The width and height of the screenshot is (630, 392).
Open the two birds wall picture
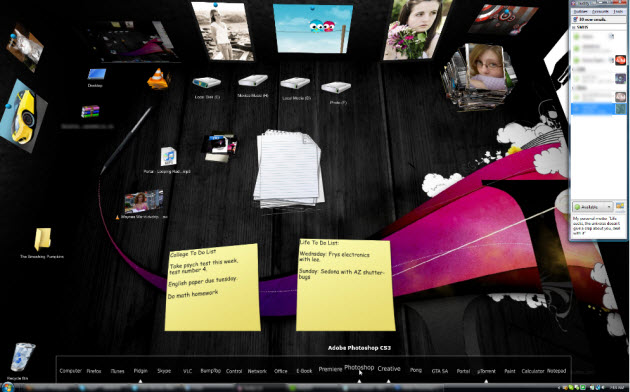pyautogui.click(x=313, y=28)
